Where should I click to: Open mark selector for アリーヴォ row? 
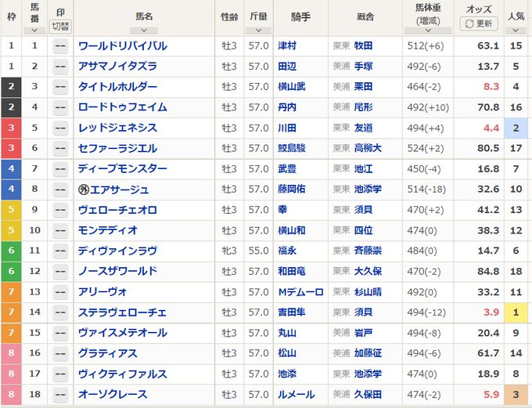click(x=60, y=292)
